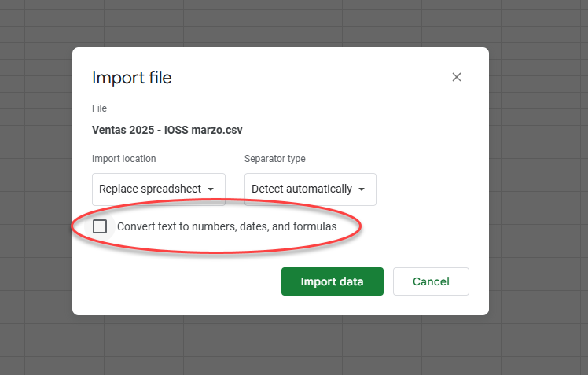Click empty dialog area left of Import data
Image resolution: width=588 pixels, height=375 pixels.
pos(181,281)
